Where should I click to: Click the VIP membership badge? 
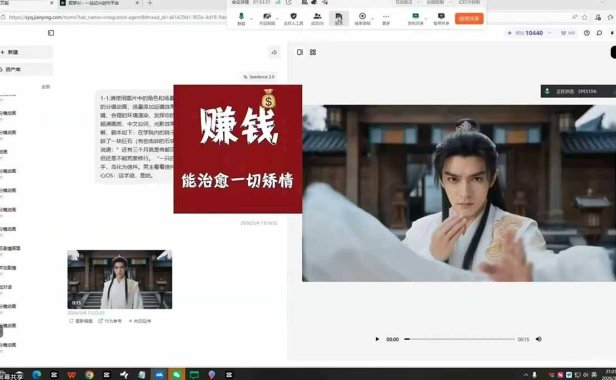pos(568,33)
